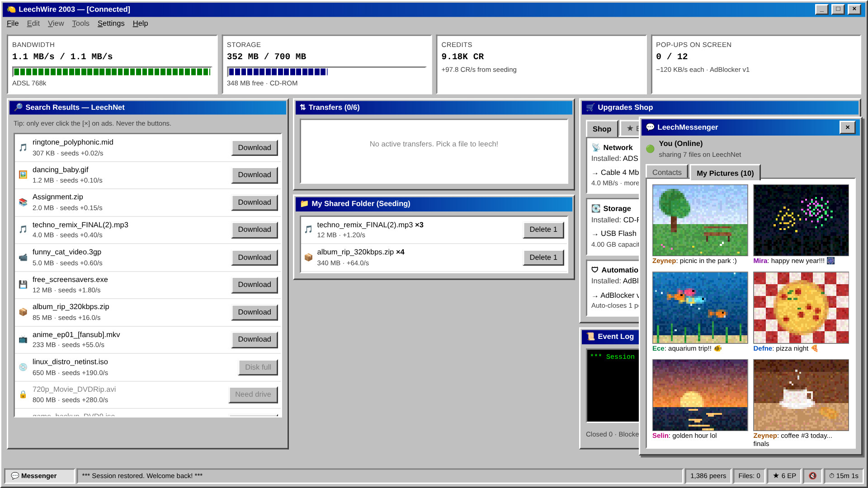Click the package icon beside album_rip_320kbps.zip in Search Results

pyautogui.click(x=23, y=312)
